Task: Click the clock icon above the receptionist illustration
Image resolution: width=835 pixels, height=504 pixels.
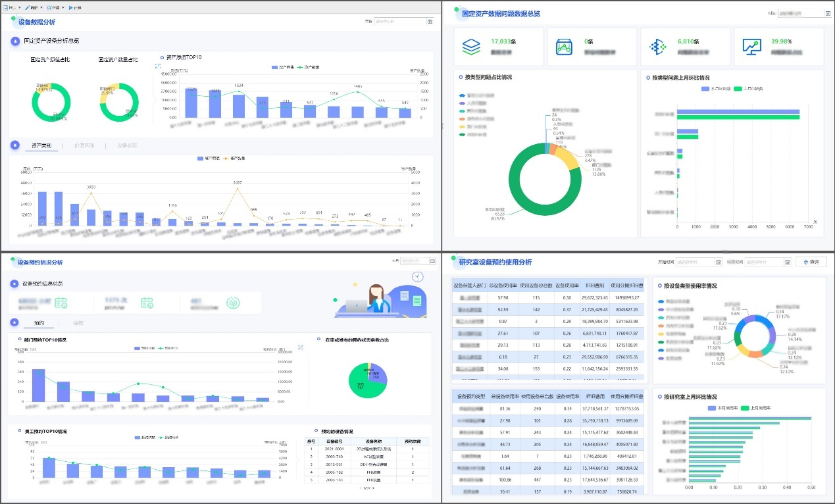Action: click(417, 276)
